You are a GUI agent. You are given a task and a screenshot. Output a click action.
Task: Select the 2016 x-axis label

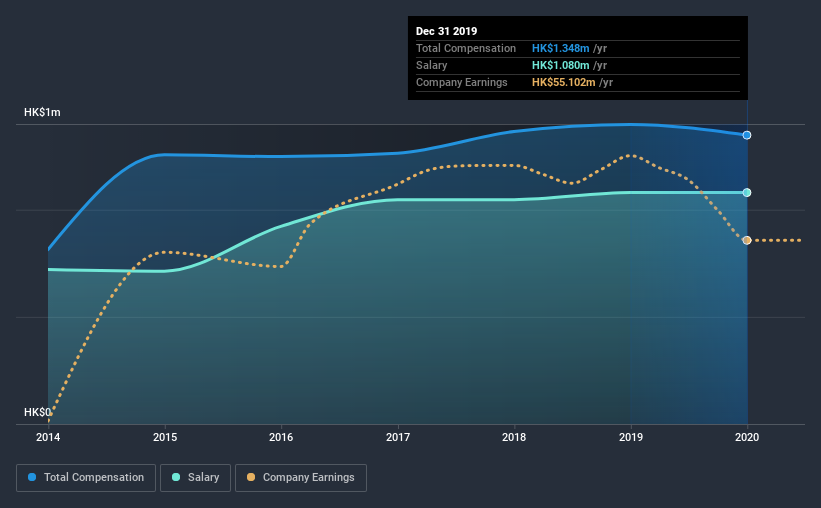tap(281, 437)
